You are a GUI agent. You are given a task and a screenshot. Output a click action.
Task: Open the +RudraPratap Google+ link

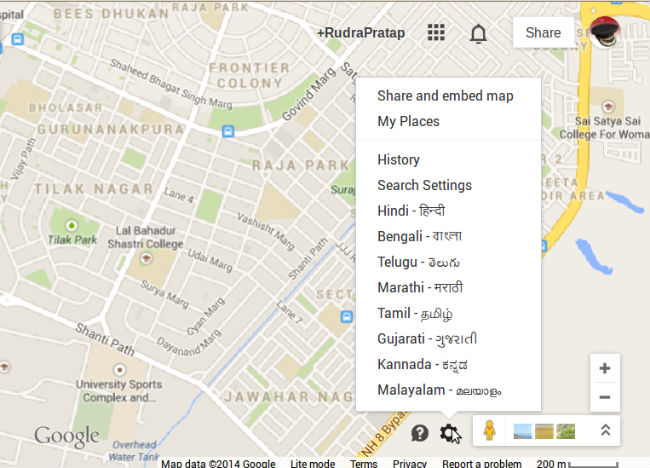pyautogui.click(x=361, y=33)
